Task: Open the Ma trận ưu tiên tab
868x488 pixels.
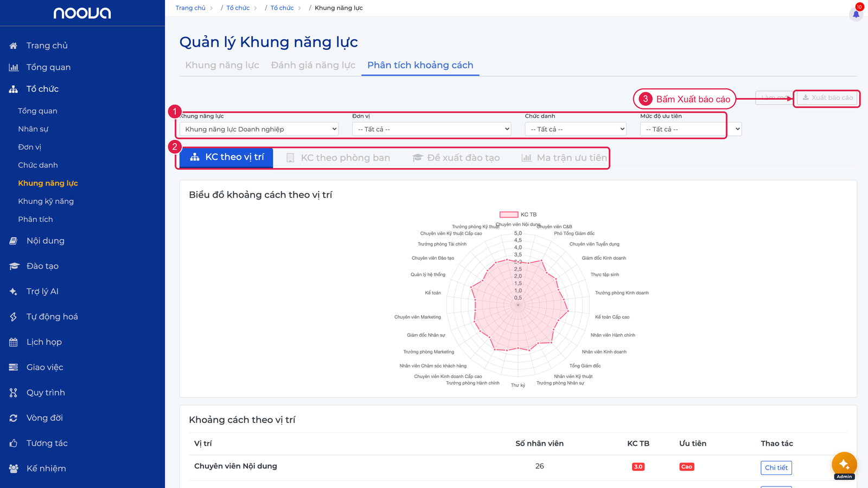Action: tap(564, 158)
